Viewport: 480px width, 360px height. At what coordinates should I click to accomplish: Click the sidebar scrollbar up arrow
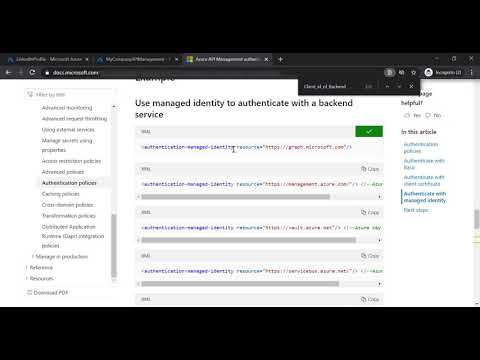[x=114, y=107]
